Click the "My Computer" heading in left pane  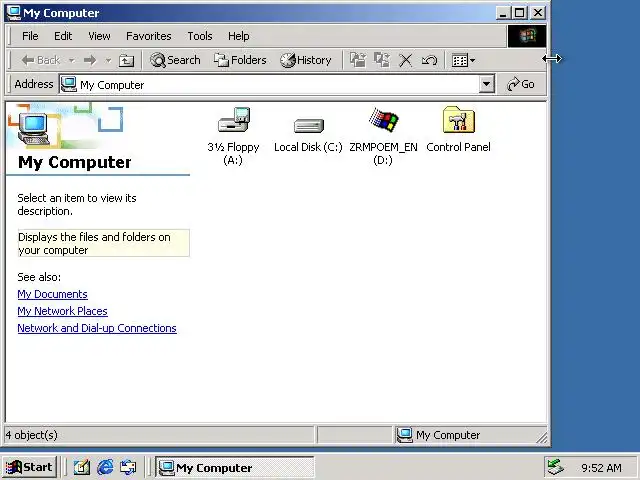pyautogui.click(x=75, y=162)
